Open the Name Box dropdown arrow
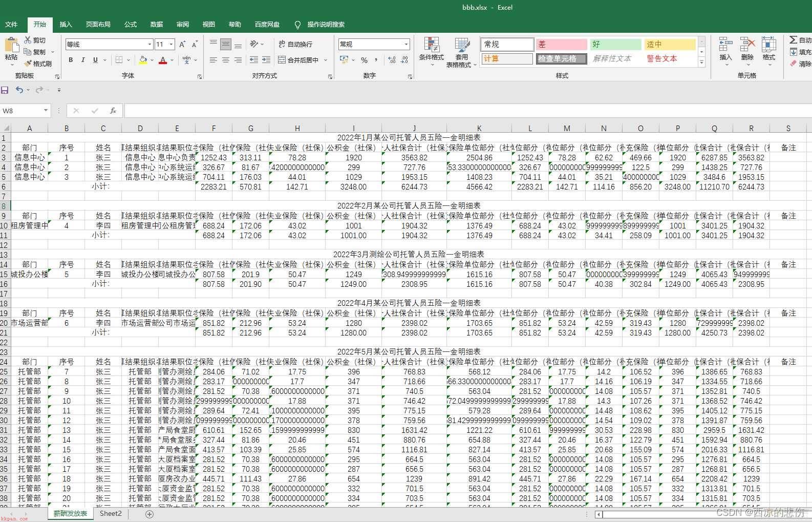The height and width of the screenshot is (522, 812). 46,111
